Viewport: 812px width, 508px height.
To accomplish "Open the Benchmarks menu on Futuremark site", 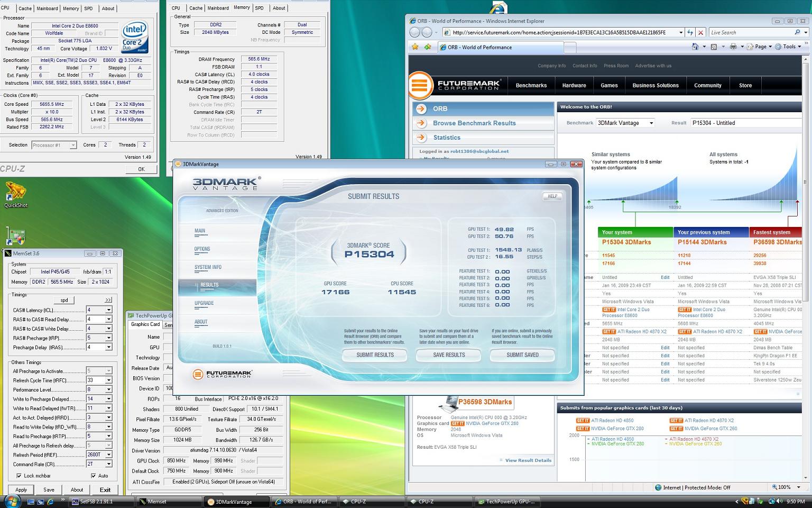I will point(531,85).
